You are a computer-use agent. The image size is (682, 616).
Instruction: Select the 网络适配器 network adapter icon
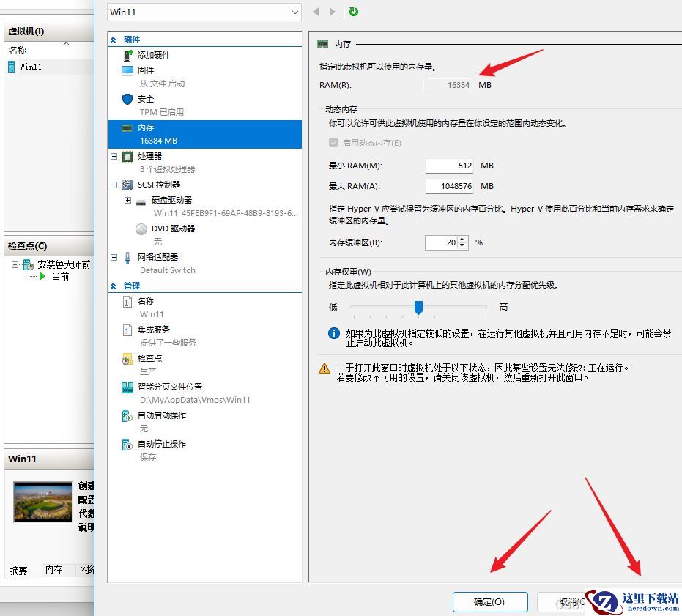coord(127,258)
